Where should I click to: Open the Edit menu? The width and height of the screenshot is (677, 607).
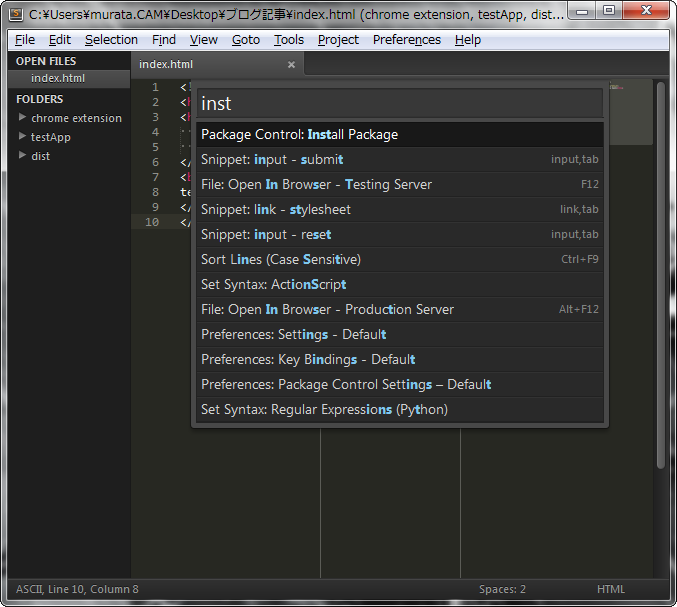pos(60,40)
